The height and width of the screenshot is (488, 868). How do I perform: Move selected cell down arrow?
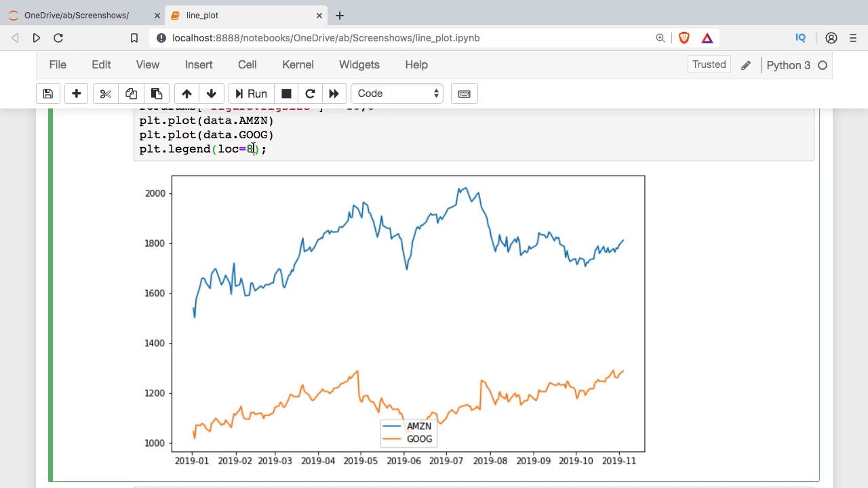(212, 94)
